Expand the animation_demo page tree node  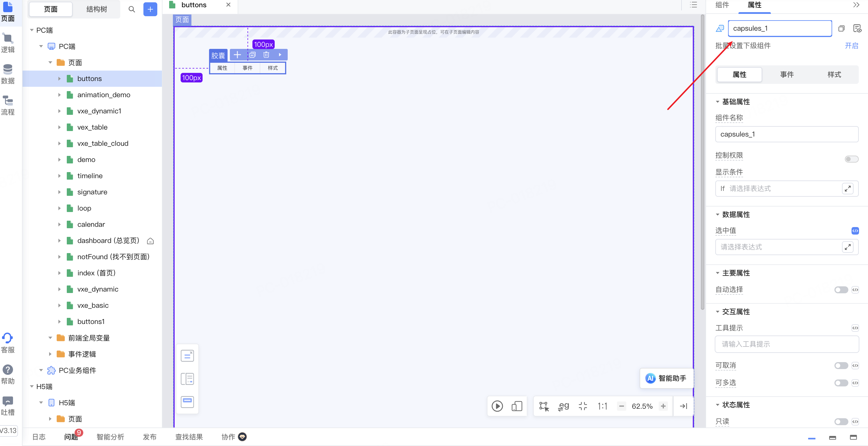coord(59,95)
